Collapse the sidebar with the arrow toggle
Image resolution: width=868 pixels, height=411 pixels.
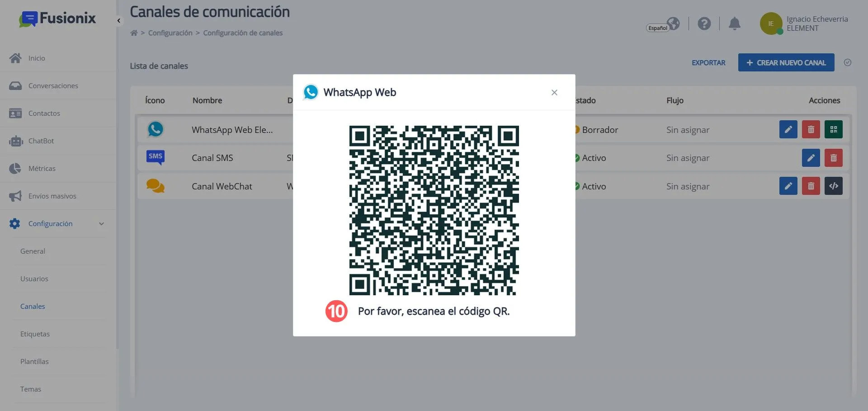118,20
